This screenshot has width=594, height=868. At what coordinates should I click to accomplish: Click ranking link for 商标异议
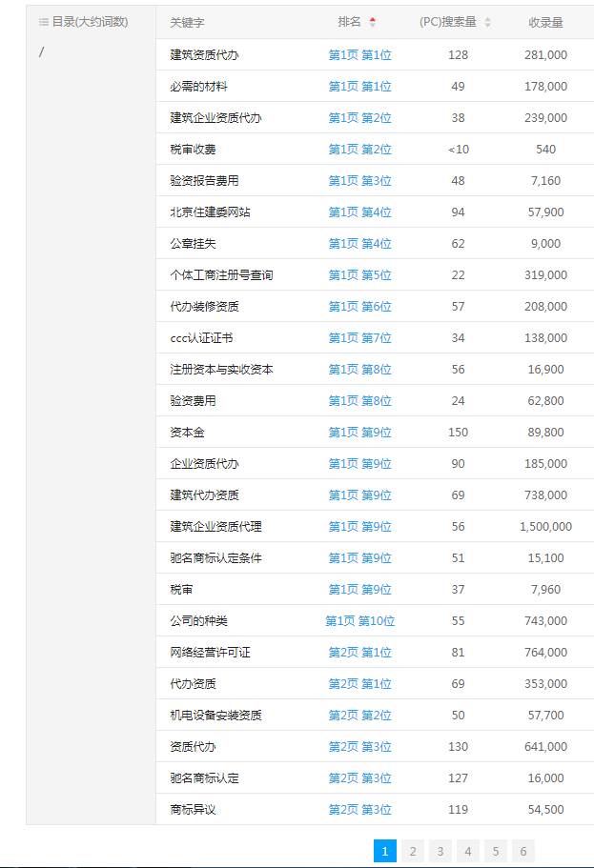pos(359,810)
